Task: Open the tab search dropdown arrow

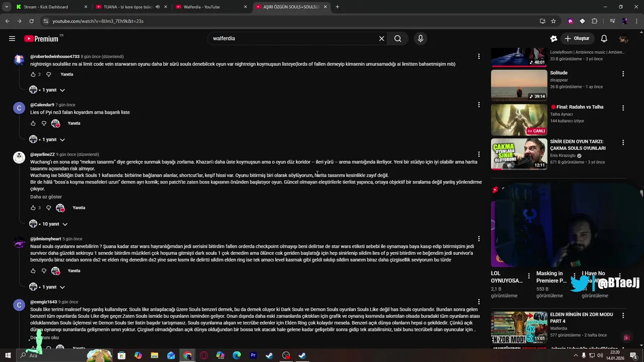Action: pos(6,7)
